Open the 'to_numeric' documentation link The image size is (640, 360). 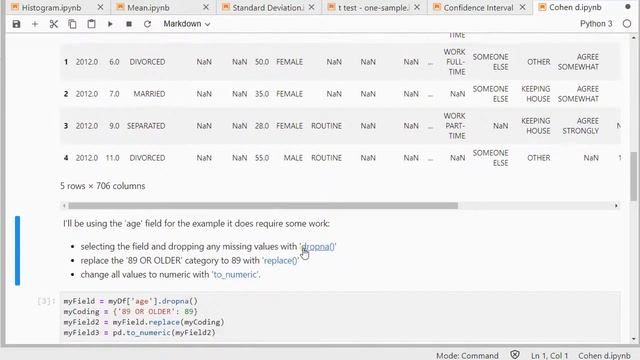click(x=235, y=274)
